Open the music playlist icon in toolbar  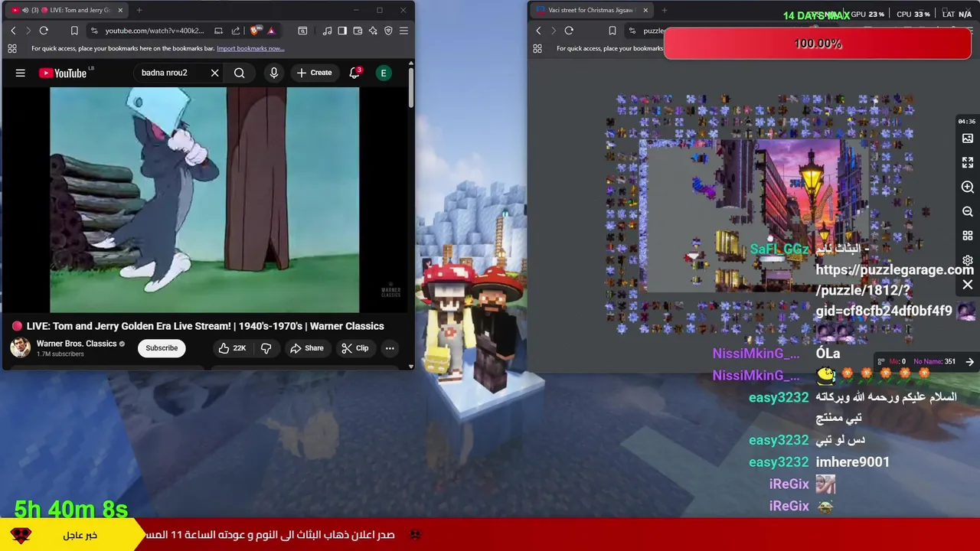(x=327, y=31)
